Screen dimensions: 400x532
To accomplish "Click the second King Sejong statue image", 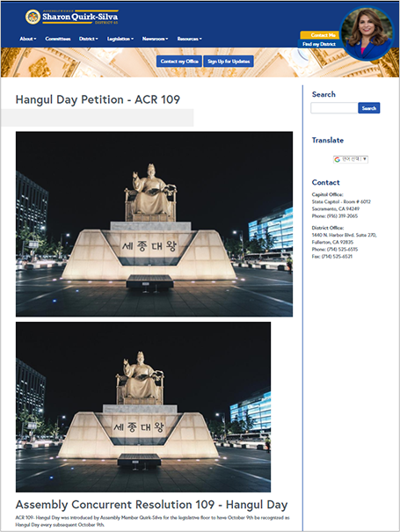I will [143, 407].
